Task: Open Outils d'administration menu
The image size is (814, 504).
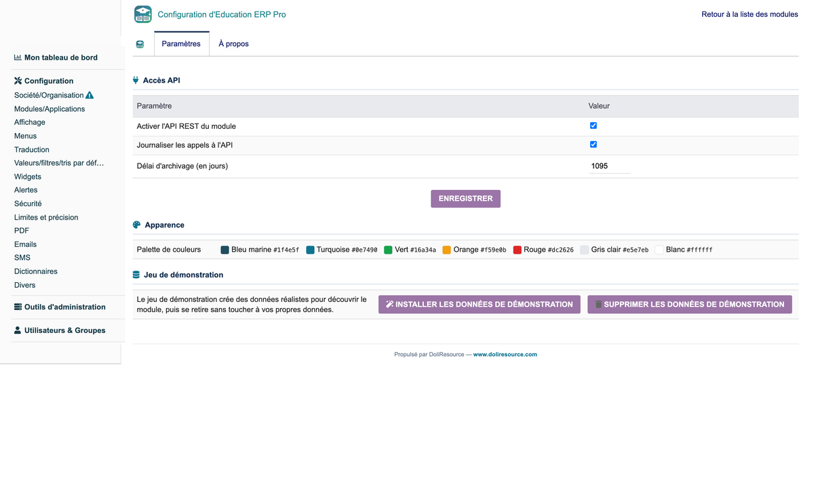Action: point(65,307)
